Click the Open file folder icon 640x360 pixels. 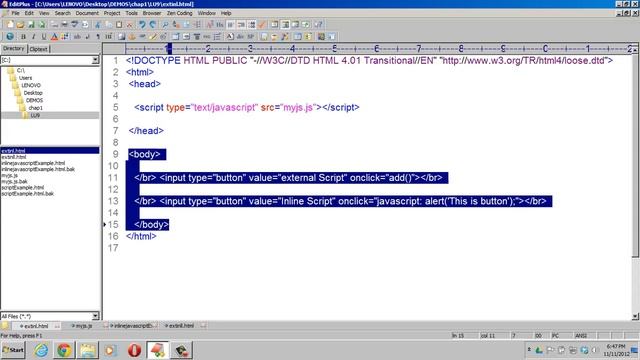click(x=20, y=24)
